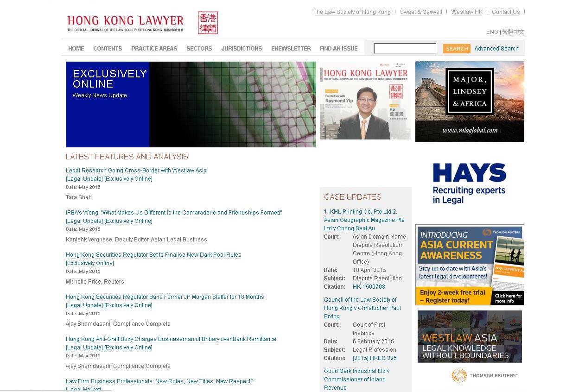Open the Former JP Morgan Staffer article
The height and width of the screenshot is (392, 585).
pos(165,297)
